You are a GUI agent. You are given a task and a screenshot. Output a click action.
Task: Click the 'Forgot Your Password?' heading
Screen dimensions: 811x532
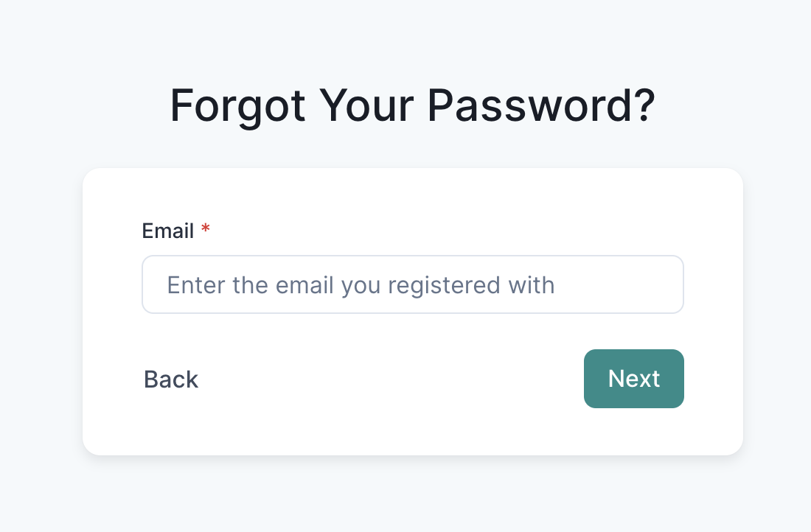tap(413, 105)
